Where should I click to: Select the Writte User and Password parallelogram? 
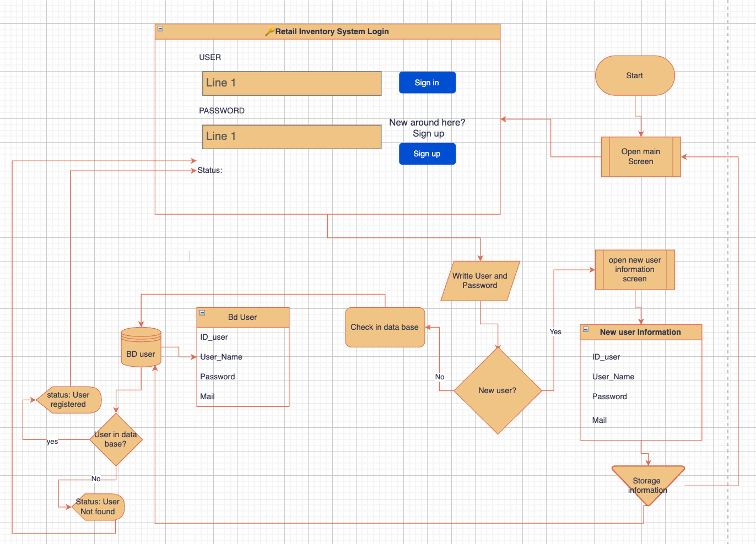click(x=480, y=281)
